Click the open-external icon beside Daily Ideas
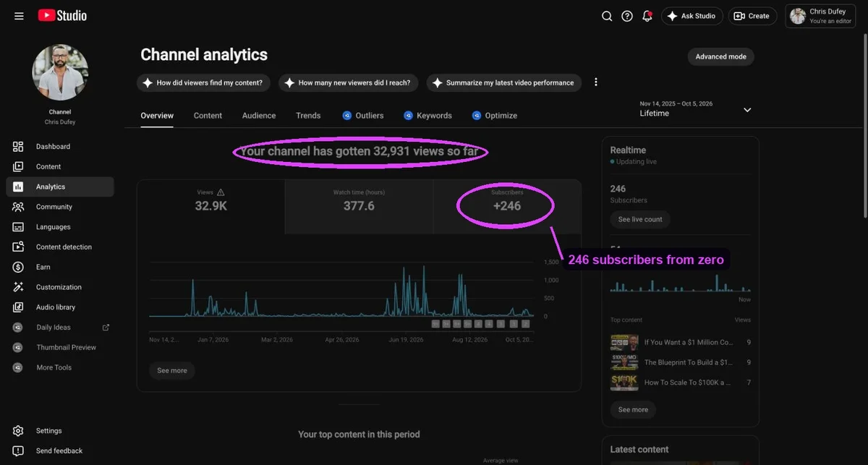This screenshot has width=868, height=465. point(106,328)
